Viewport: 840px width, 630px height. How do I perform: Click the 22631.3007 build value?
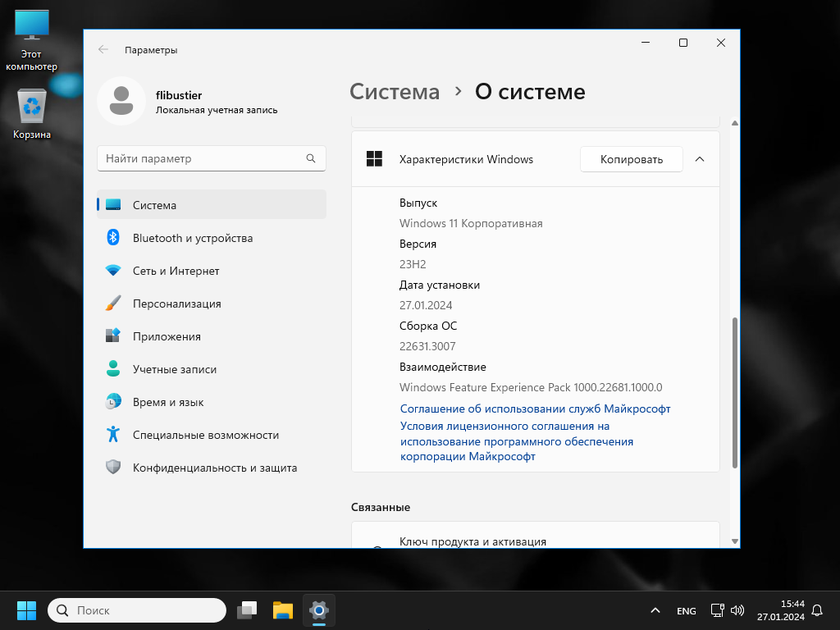coord(427,346)
